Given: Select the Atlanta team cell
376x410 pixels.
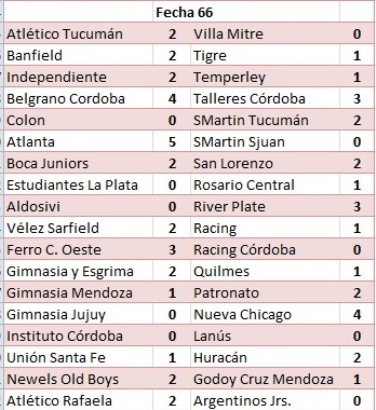Looking at the screenshot, I should pyautogui.click(x=78, y=142).
